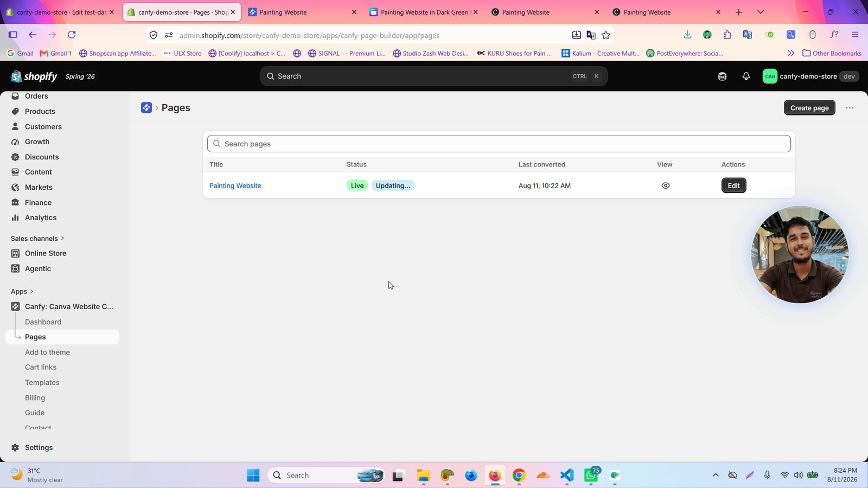
Task: Click the Create page button
Action: tap(809, 108)
